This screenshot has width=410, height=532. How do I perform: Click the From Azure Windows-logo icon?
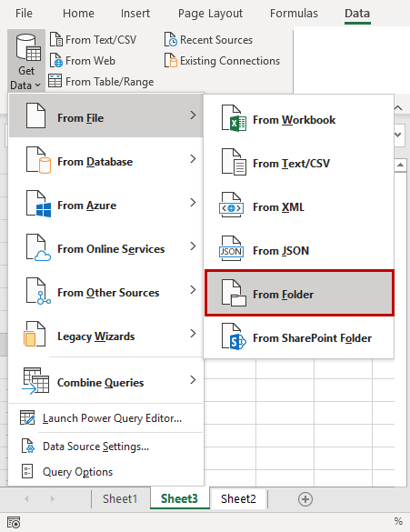click(38, 204)
